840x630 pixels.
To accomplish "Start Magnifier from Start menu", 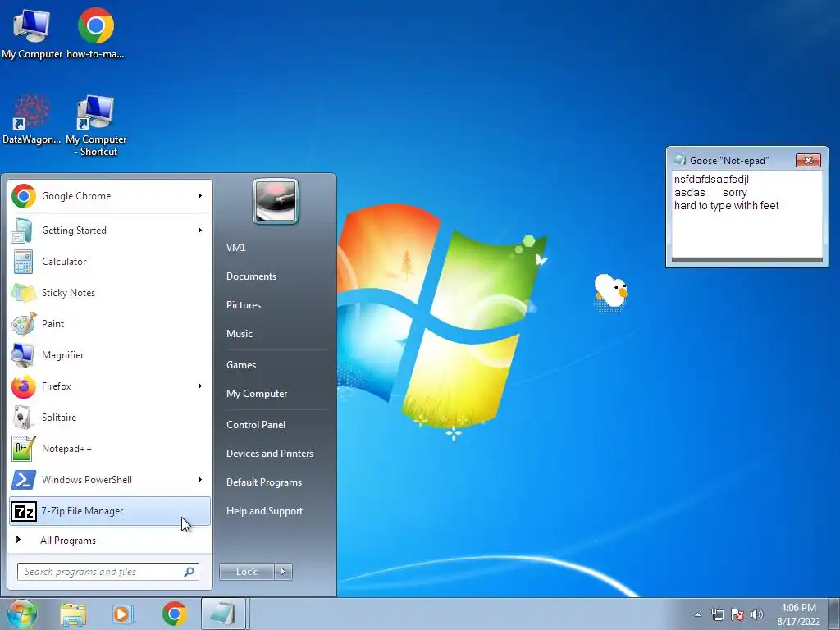I will (110, 354).
